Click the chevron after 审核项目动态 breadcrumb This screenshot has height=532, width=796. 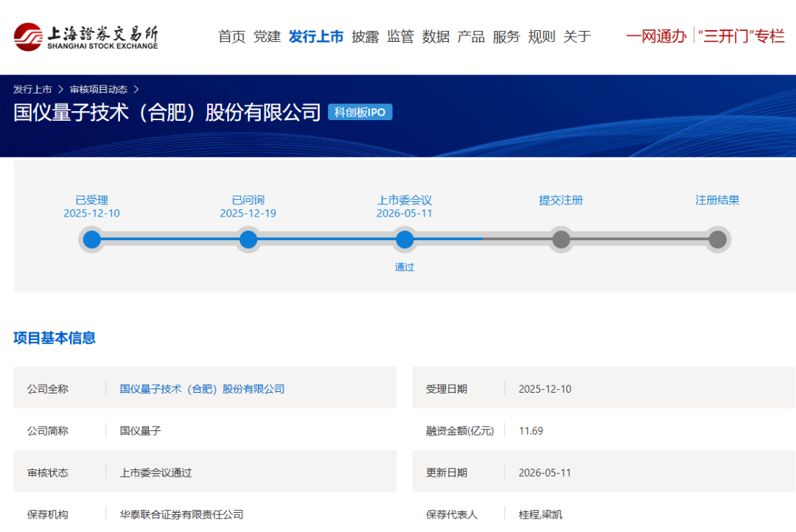136,89
